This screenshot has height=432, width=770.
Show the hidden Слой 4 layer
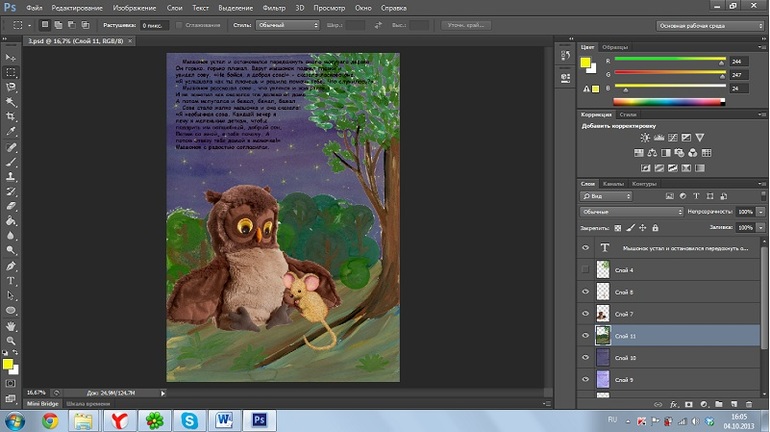coord(586,270)
